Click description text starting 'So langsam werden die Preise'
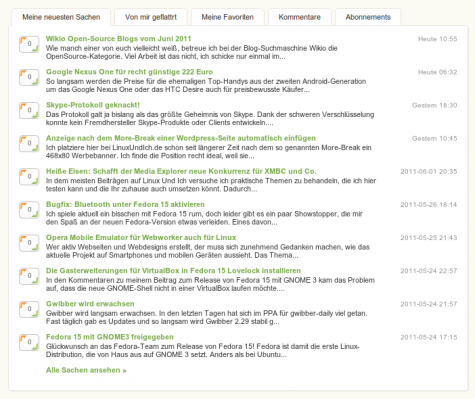475x399 pixels. (x=206, y=85)
